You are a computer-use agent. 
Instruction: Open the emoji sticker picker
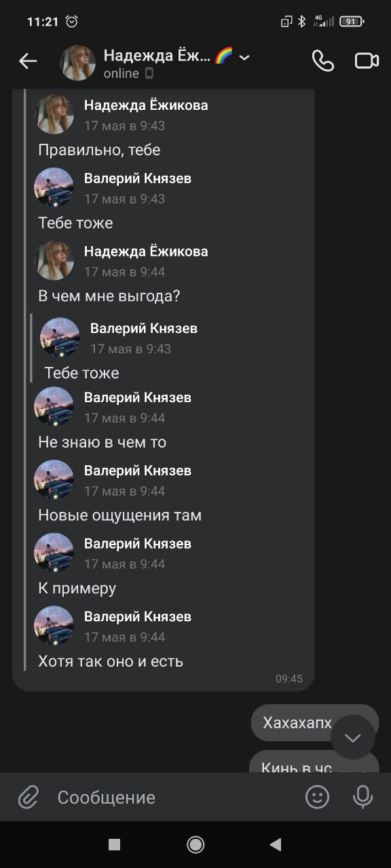pos(317,797)
